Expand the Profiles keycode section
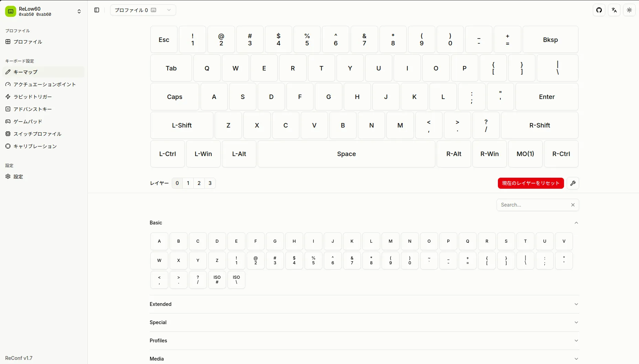The width and height of the screenshot is (639, 364). [x=364, y=341]
